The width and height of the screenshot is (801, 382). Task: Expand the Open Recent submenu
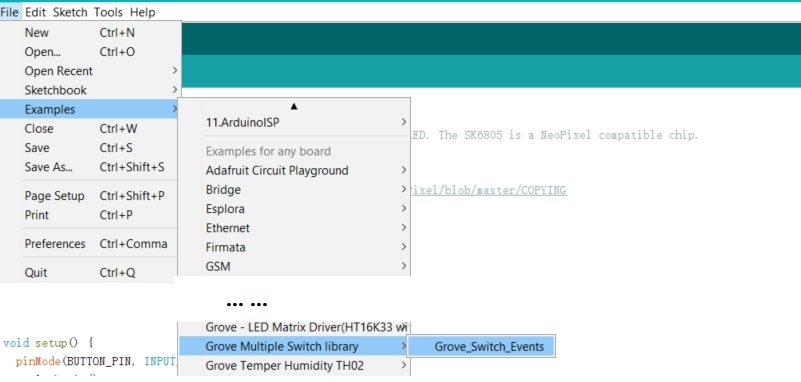90,71
